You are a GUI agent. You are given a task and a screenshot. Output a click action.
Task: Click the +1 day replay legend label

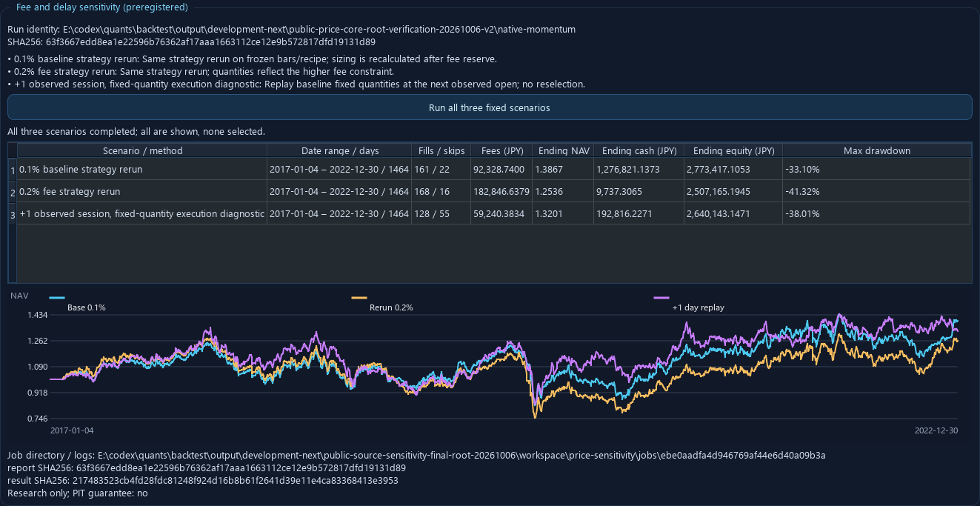699,307
